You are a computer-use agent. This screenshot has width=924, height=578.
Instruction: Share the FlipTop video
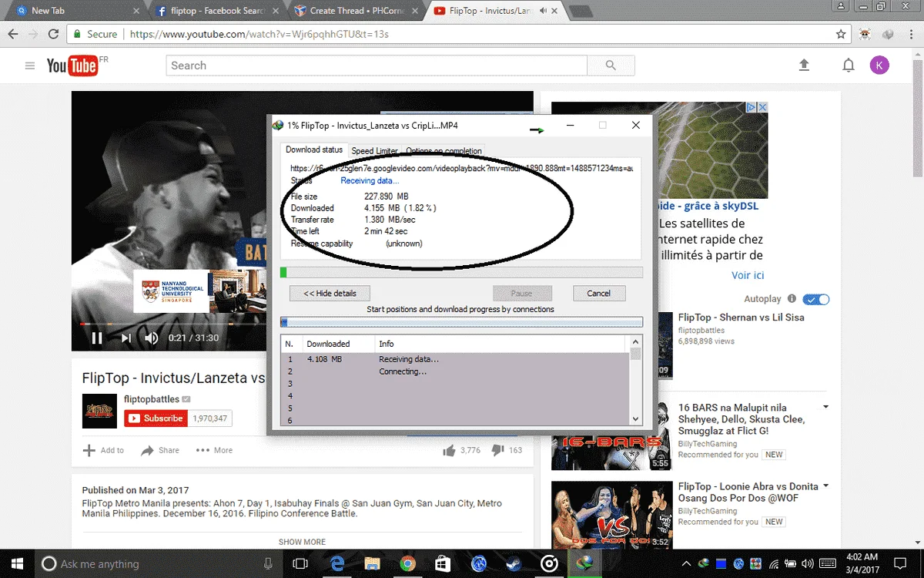160,450
